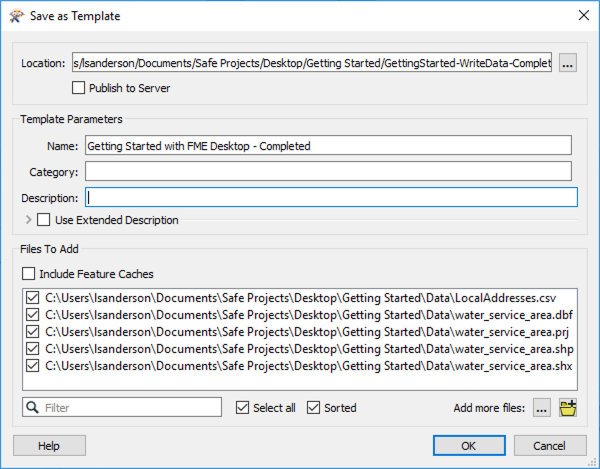
Task: Uncheck water_service_area.prj checkbox
Action: (x=33, y=332)
